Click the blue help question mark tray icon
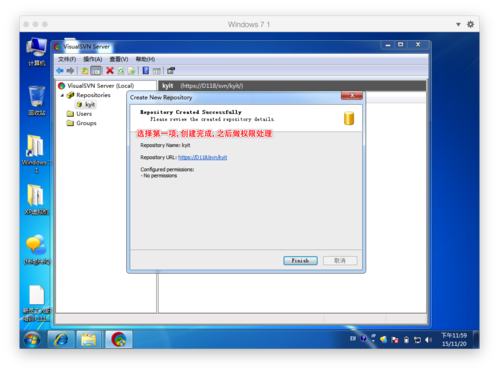 (364, 339)
